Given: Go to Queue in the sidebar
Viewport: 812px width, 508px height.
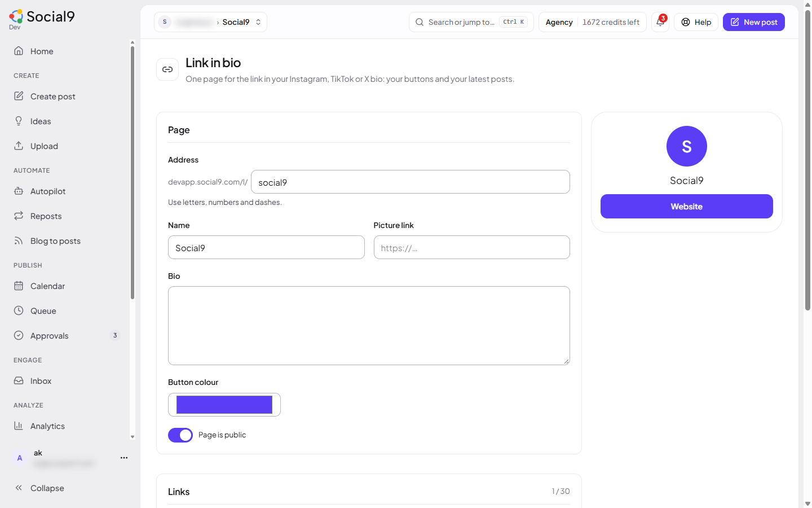Looking at the screenshot, I should [x=67, y=311].
